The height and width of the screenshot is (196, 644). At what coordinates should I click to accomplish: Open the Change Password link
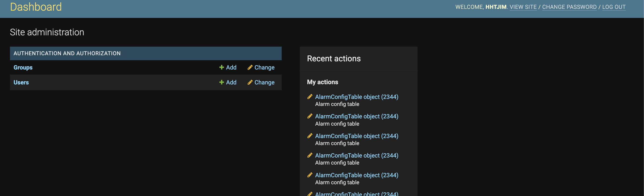tap(569, 7)
